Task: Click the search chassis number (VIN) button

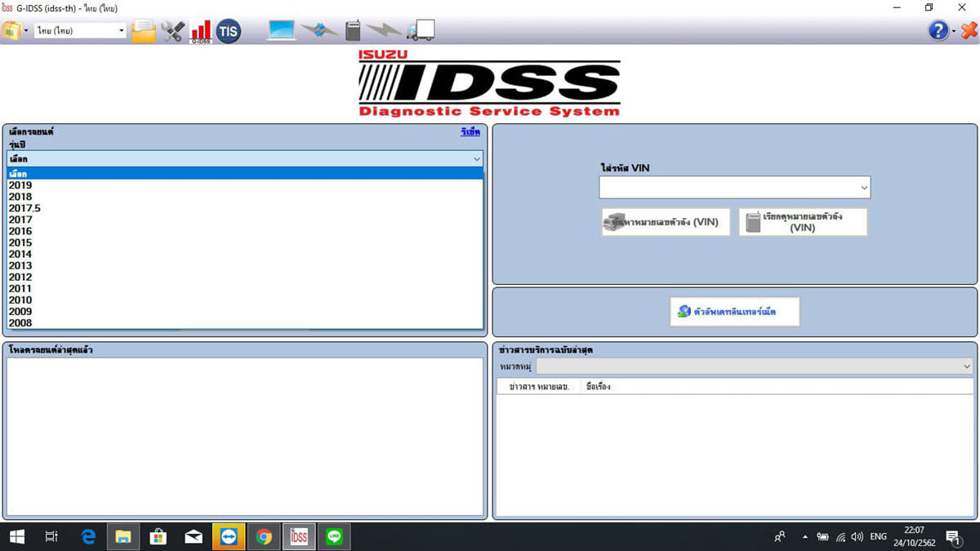Action: point(666,222)
